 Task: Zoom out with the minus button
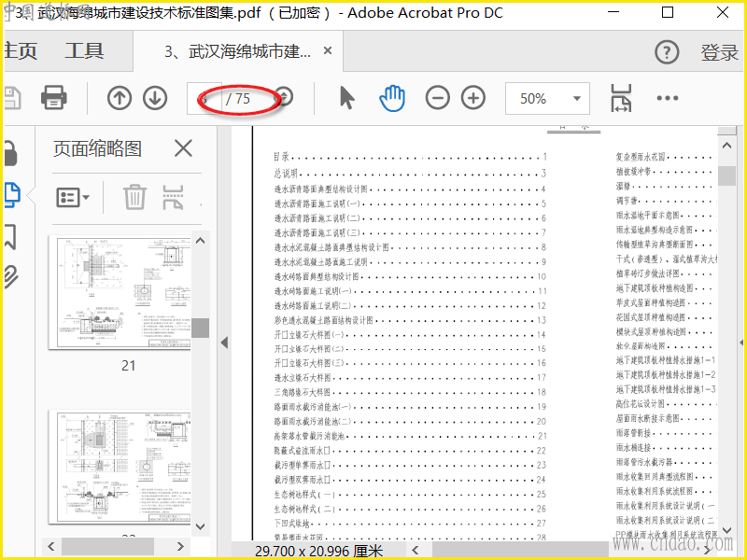(437, 98)
